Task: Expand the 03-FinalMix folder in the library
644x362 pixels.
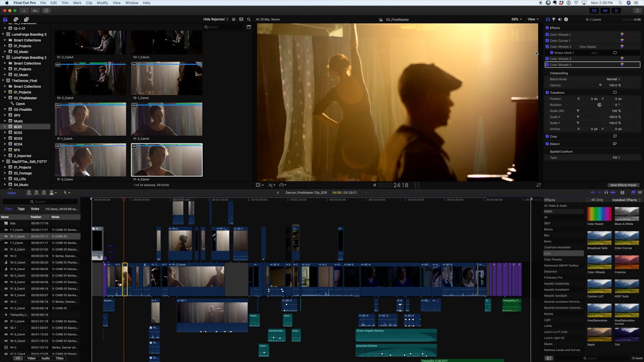Action: tap(5, 109)
